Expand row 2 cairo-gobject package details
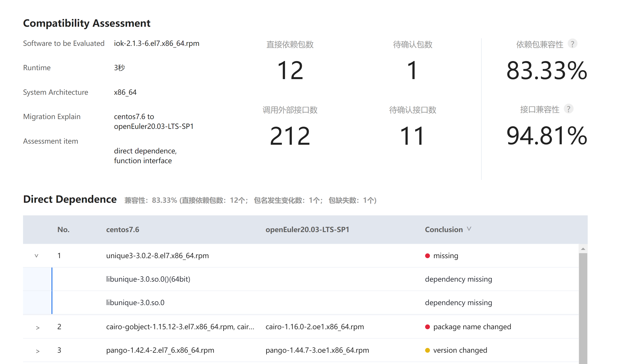Screen dimensions: 619x364 click(38, 327)
